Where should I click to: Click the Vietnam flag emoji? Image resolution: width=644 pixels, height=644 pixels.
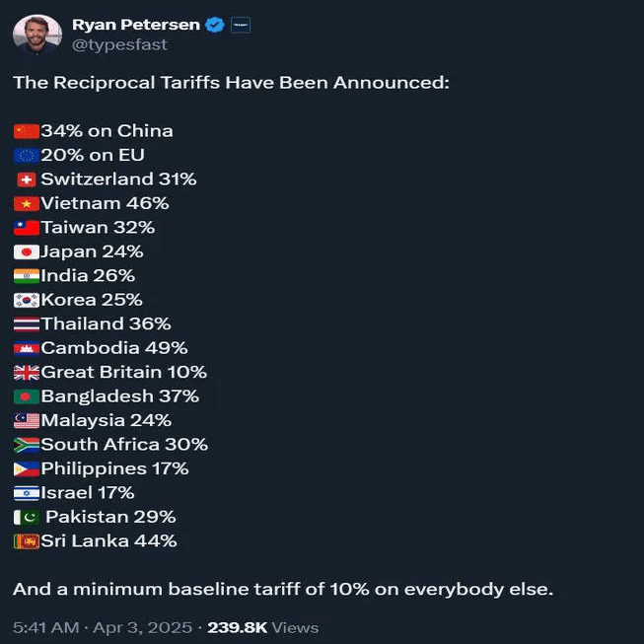point(27,203)
